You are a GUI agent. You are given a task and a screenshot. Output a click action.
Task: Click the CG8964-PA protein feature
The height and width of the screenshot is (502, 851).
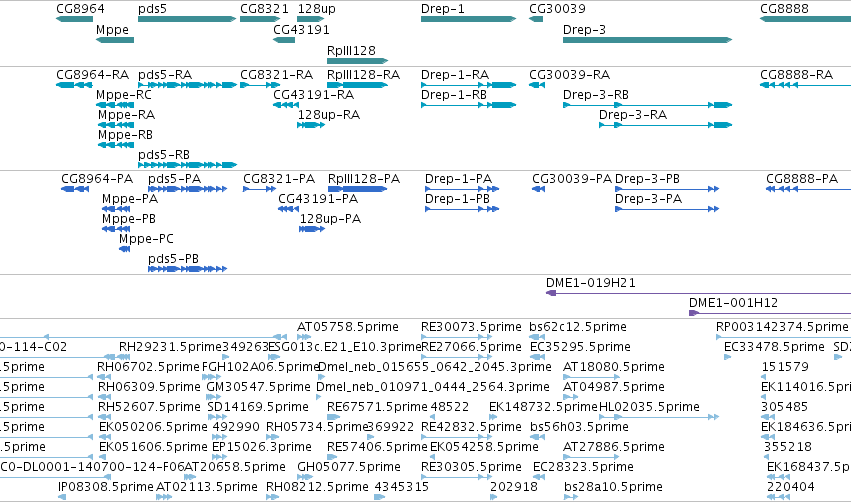tap(75, 189)
